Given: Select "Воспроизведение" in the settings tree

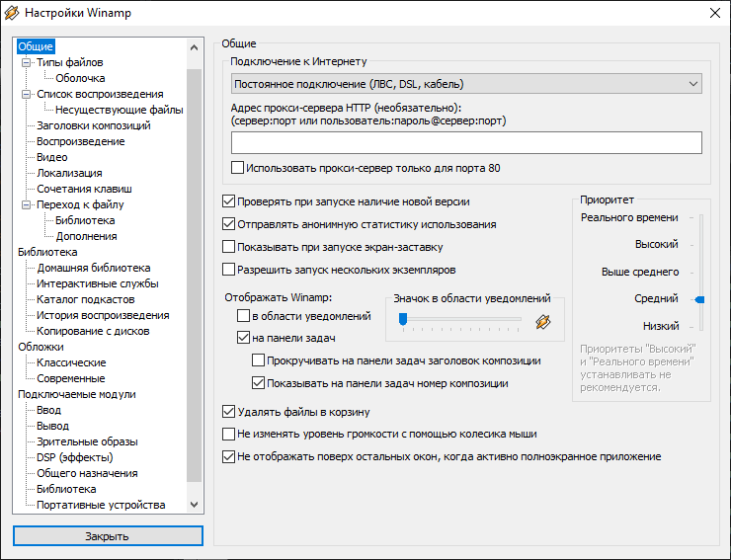Looking at the screenshot, I should click(x=80, y=141).
